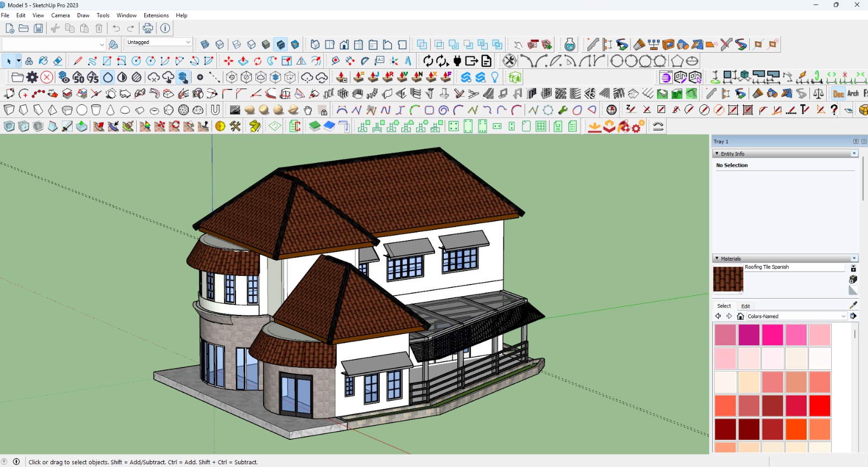Toggle Back Edges style
The width and height of the screenshot is (868, 467).
219,45
